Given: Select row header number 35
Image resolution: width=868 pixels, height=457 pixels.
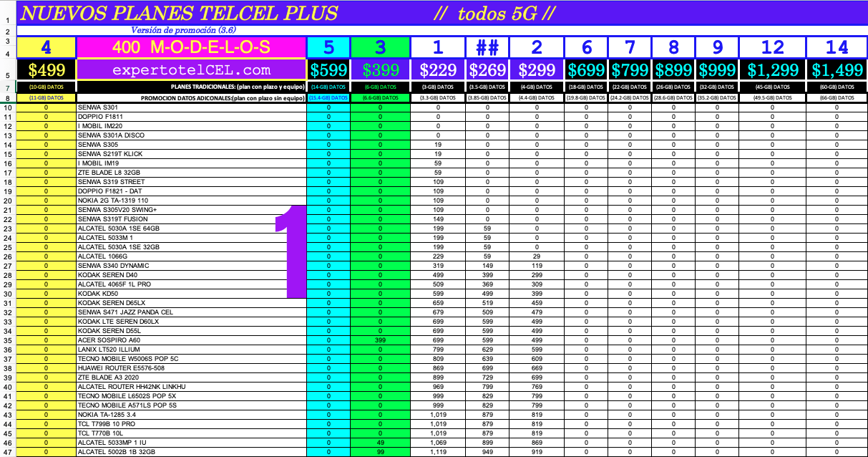Looking at the screenshot, I should pos(8,340).
